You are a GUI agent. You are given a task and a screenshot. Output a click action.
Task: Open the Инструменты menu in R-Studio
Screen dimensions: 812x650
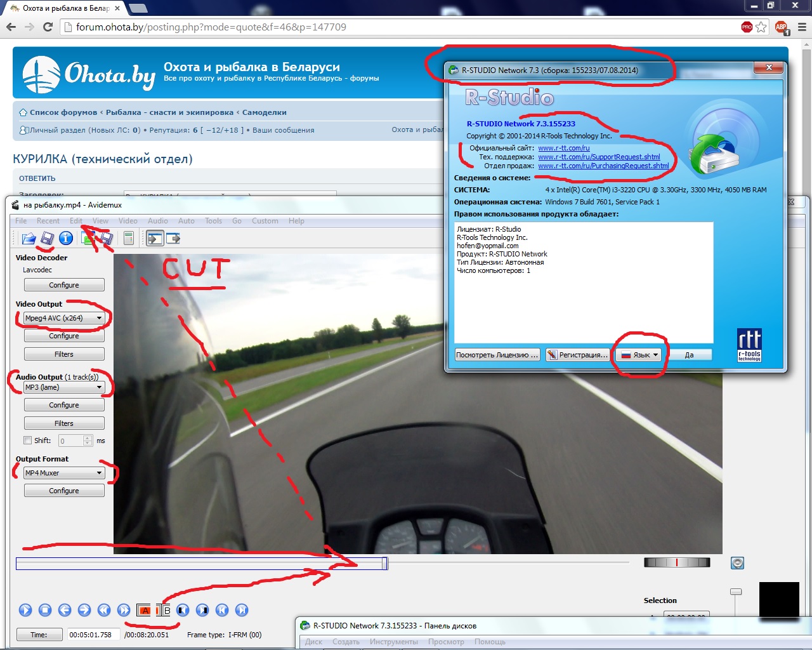pyautogui.click(x=393, y=642)
